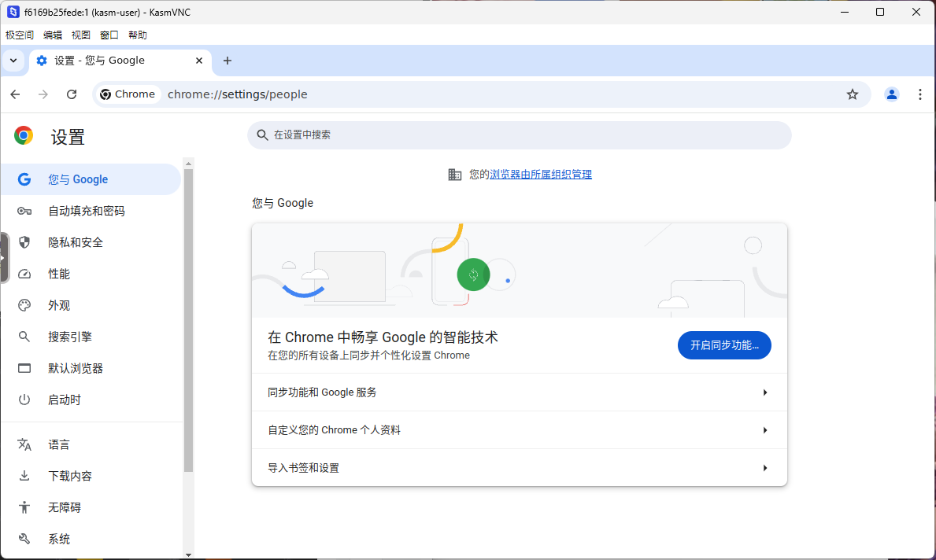Click the KasmVNC side panel handle

coord(4,258)
